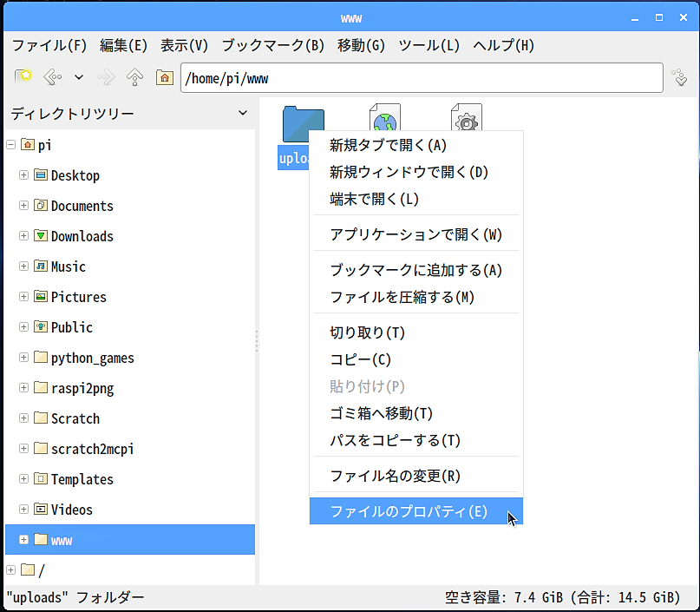Open the ディレクトリツリー side pane dropdown
Viewport: 700px width, 612px height.
tap(243, 113)
